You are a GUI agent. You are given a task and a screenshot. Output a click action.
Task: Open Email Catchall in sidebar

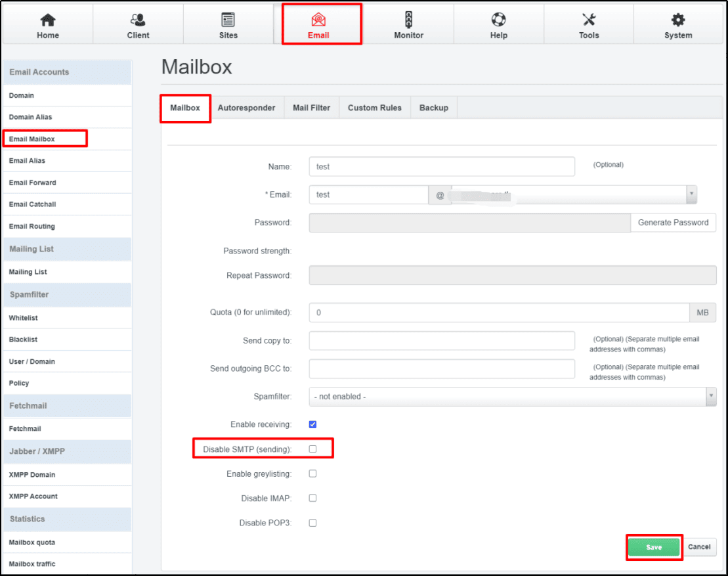(68, 204)
